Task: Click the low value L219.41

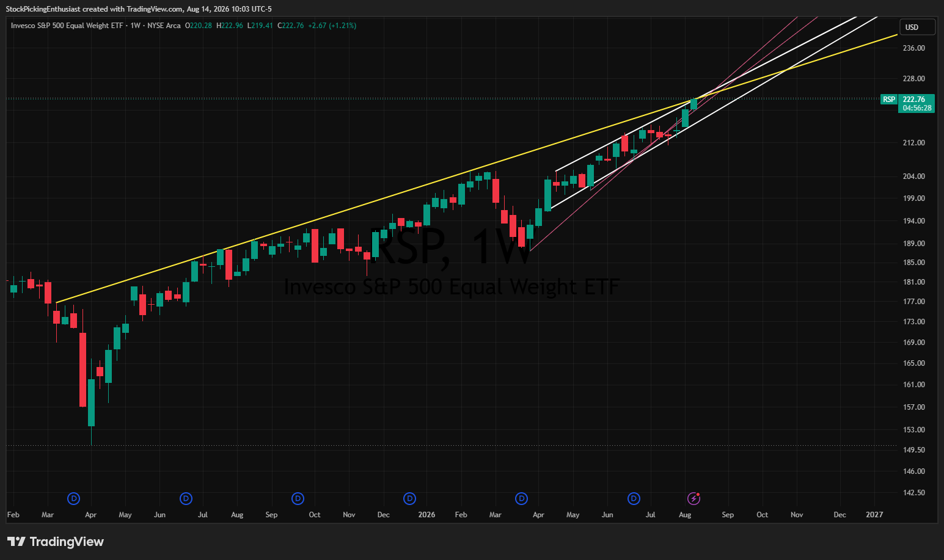Action: (260, 26)
